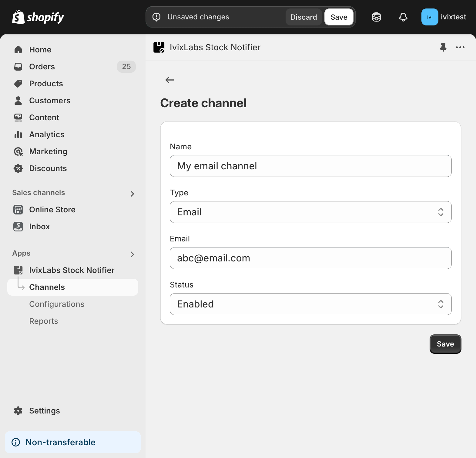This screenshot has width=476, height=458.
Task: Click the Online Store storefront icon
Action: click(18, 210)
